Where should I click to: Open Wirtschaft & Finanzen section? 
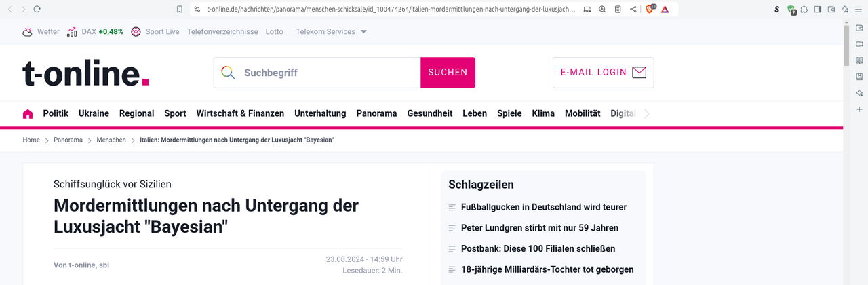[240, 113]
